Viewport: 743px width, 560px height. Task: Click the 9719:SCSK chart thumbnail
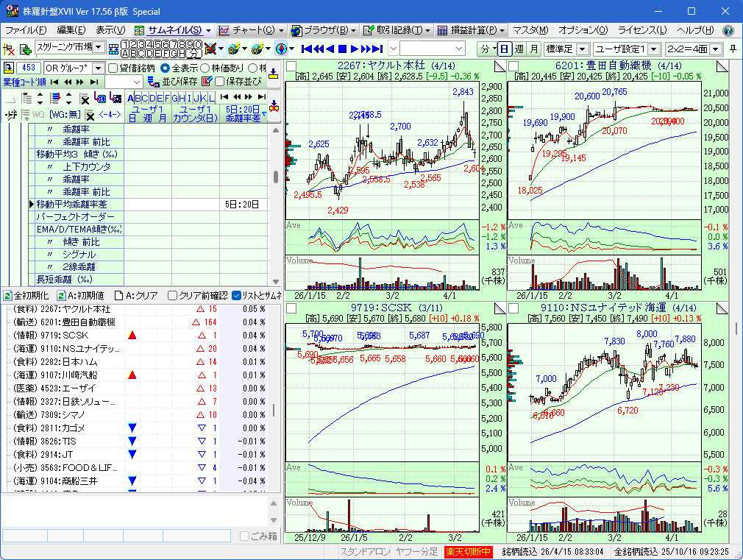[383, 397]
